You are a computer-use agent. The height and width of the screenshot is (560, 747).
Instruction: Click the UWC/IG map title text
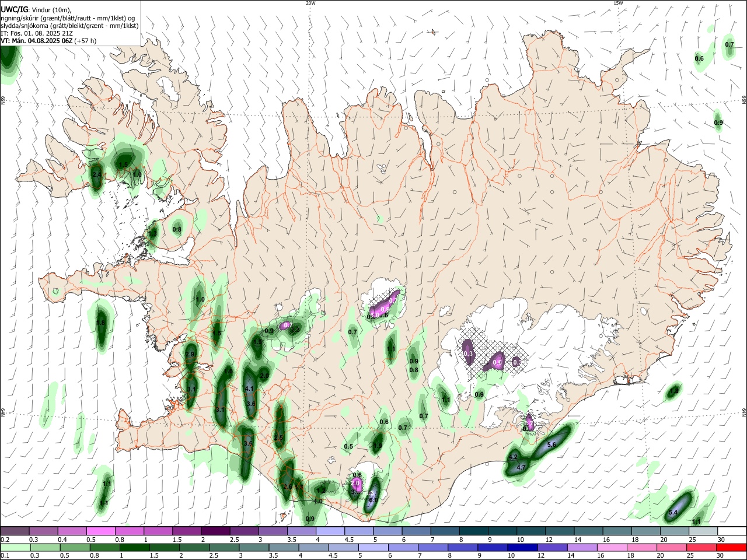(x=14, y=10)
